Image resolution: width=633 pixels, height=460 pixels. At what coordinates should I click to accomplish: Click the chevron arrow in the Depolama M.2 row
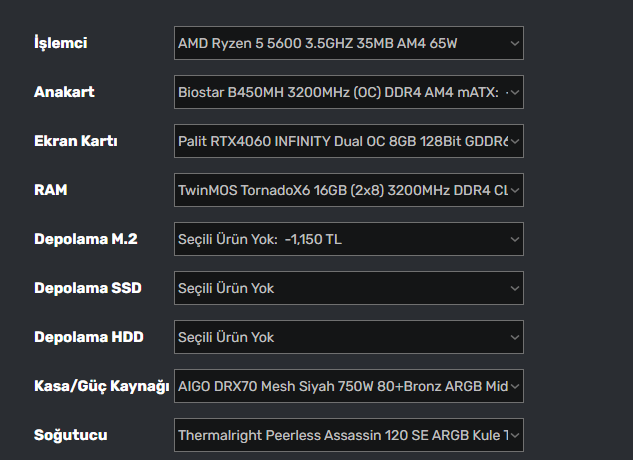coord(514,239)
